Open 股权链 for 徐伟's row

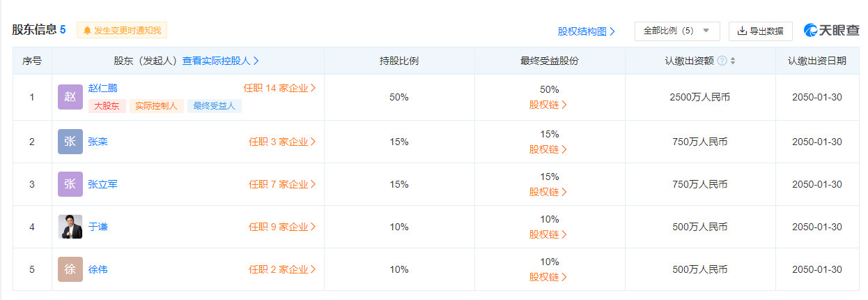pos(548,276)
